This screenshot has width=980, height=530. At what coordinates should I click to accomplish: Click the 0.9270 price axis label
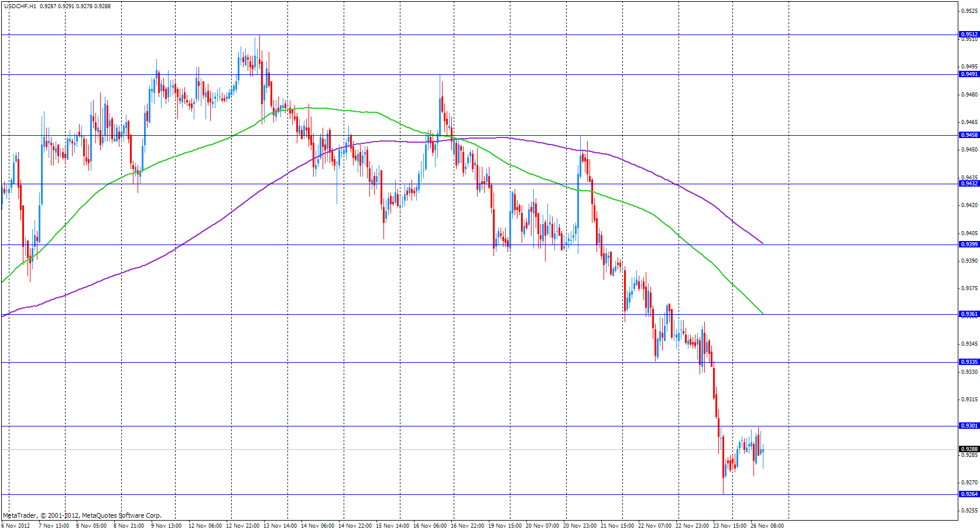click(x=970, y=483)
